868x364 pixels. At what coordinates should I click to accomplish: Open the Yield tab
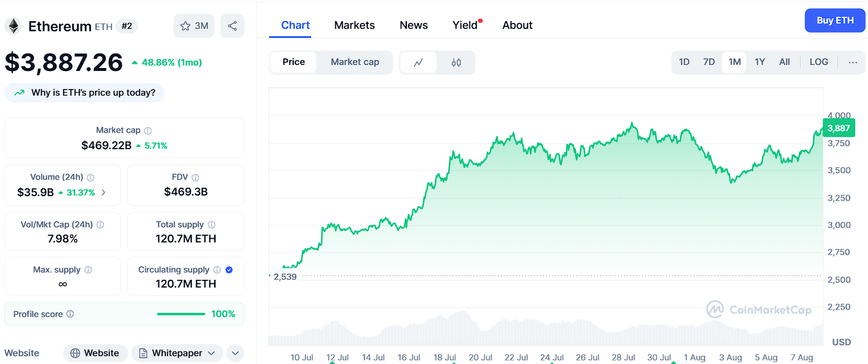coord(465,25)
